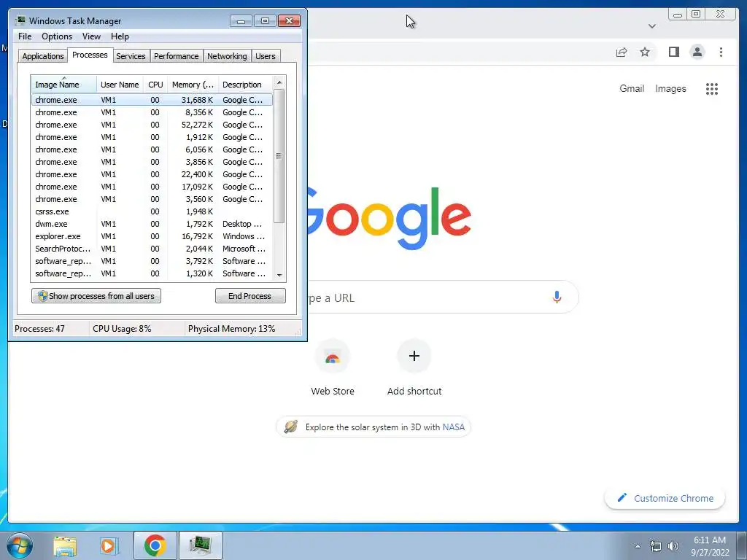Switch to the Performance tab

[177, 55]
